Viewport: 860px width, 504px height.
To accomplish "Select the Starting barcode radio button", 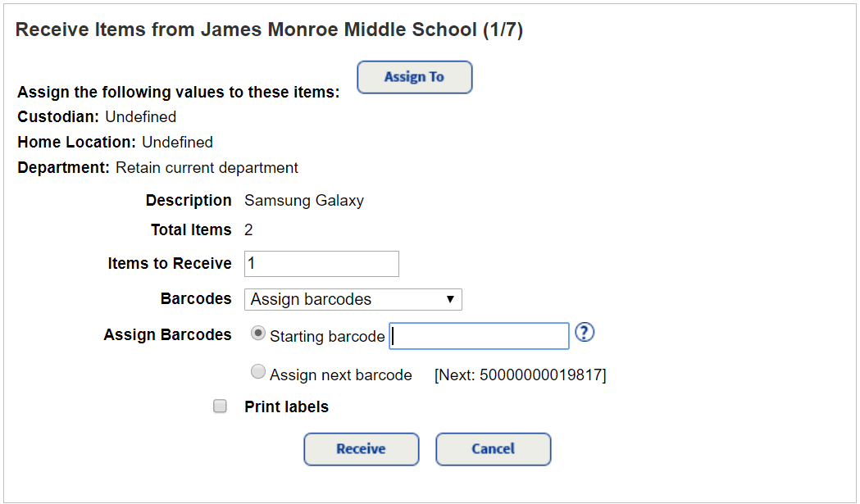I will (x=258, y=332).
